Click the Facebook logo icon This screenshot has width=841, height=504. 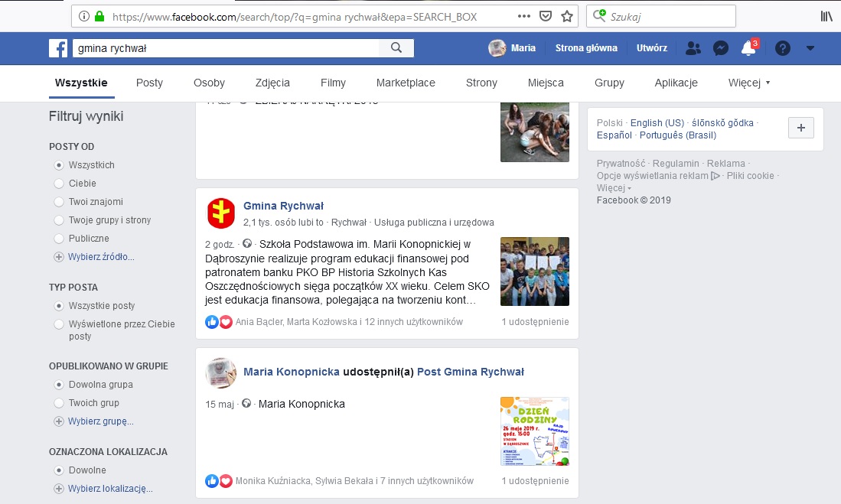pyautogui.click(x=58, y=48)
